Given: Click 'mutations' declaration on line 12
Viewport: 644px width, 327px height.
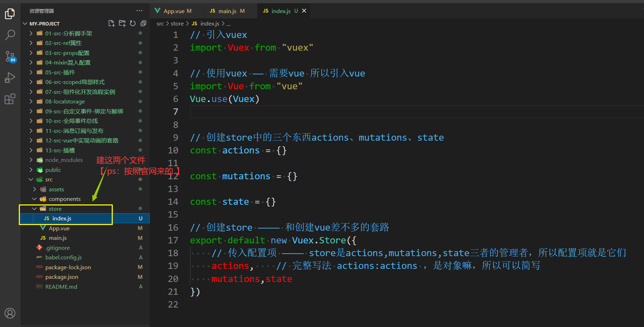Looking at the screenshot, I should point(246,176).
